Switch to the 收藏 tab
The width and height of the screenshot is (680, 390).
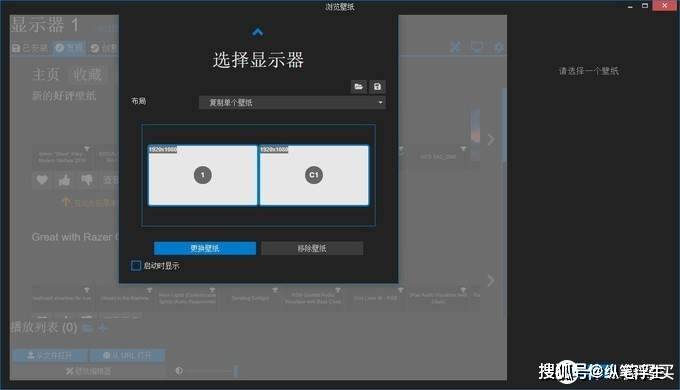(87, 75)
